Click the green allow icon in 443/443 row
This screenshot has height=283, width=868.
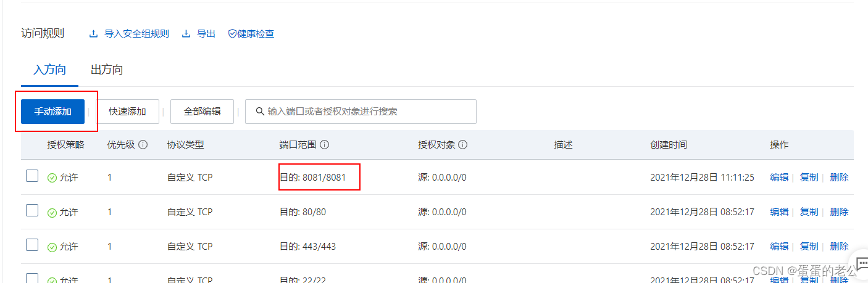coord(52,247)
